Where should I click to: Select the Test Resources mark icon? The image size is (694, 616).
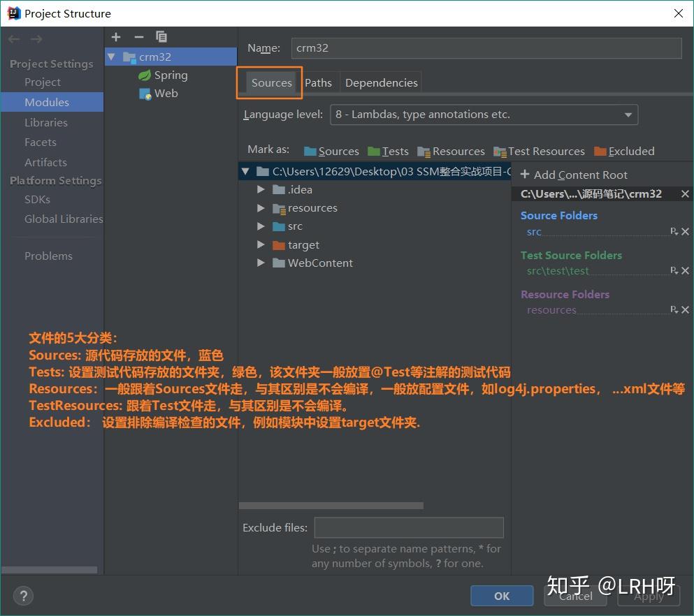[500, 151]
